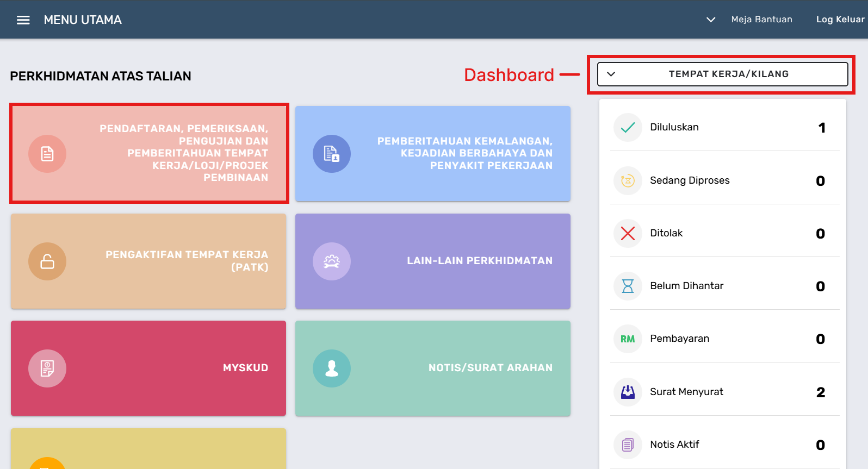This screenshot has height=469, width=868.
Task: Click the Sedang Diproses clock icon
Action: click(628, 180)
